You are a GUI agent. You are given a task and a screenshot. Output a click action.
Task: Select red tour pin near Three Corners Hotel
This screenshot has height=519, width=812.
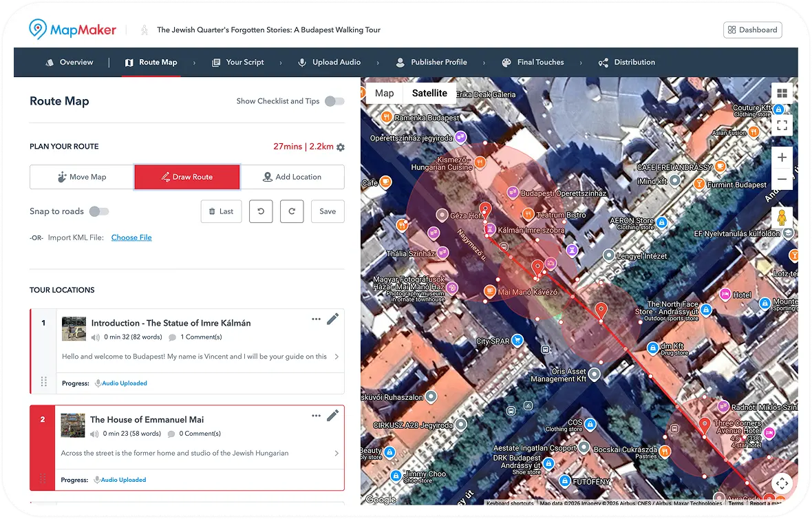pos(704,425)
